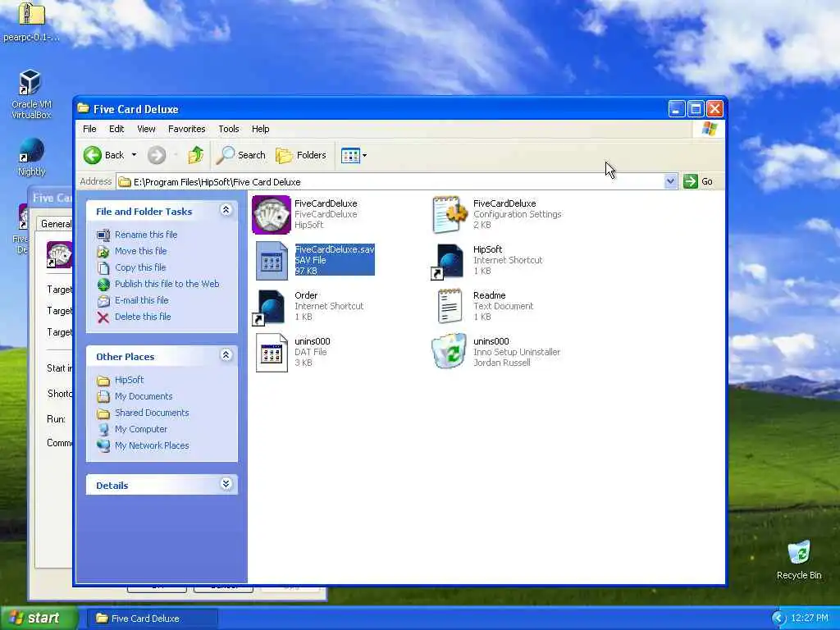The height and width of the screenshot is (630, 840).
Task: Go to My Network Places
Action: pyautogui.click(x=152, y=445)
